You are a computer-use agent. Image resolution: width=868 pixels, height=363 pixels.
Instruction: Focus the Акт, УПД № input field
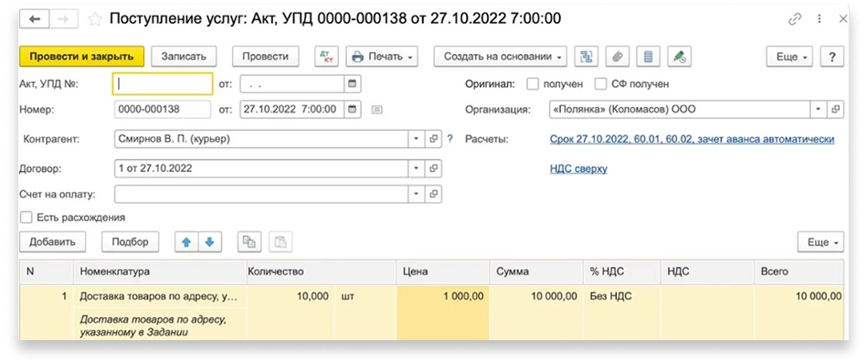click(163, 84)
